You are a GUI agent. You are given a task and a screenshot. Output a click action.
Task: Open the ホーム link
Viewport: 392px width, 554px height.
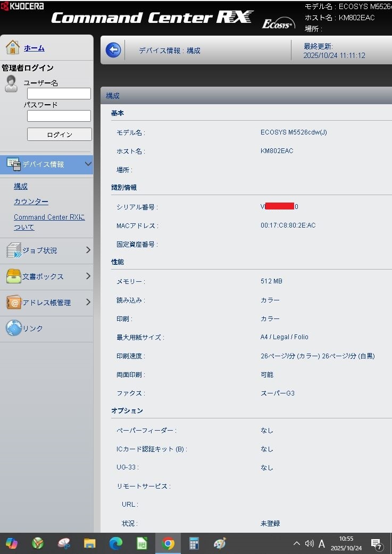34,48
